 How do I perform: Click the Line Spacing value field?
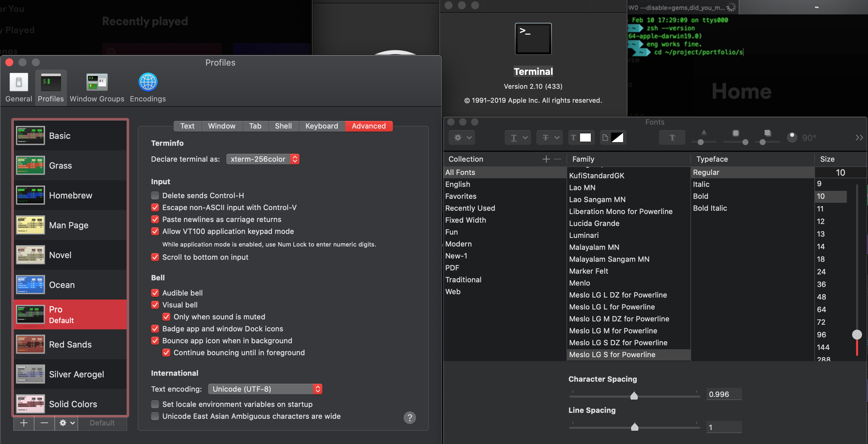coord(724,427)
